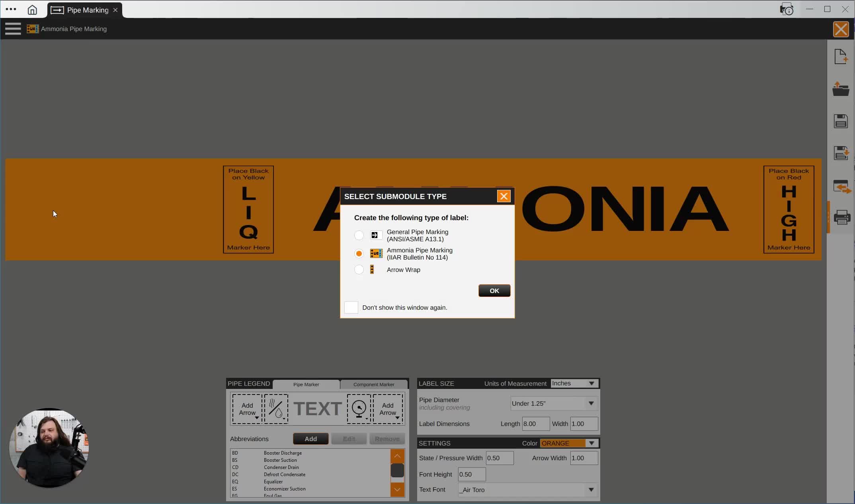Expand the left Add Arrow dropdown
Screen dimensions: 855x504
(247, 409)
